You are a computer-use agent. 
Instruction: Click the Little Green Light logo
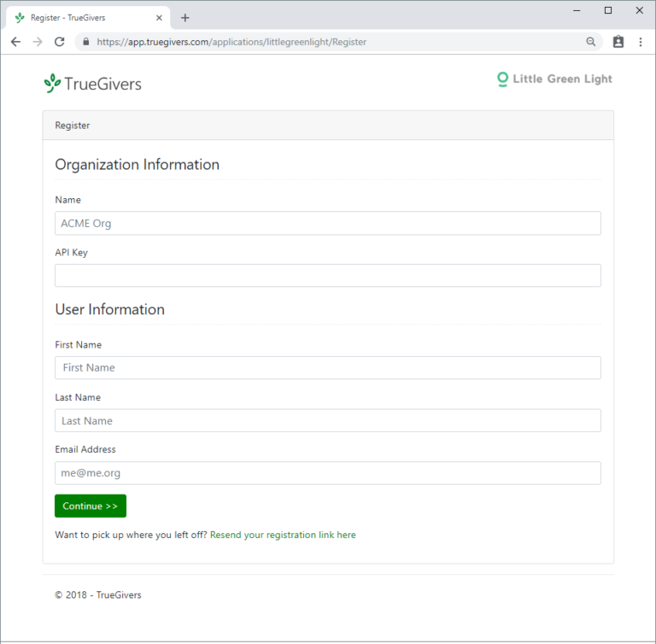coord(554,79)
